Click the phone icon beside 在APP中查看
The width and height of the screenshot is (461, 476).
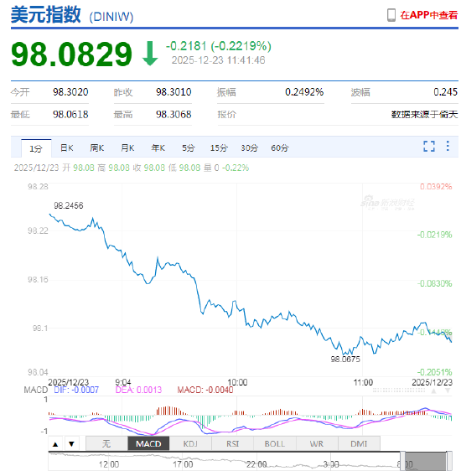[391, 15]
